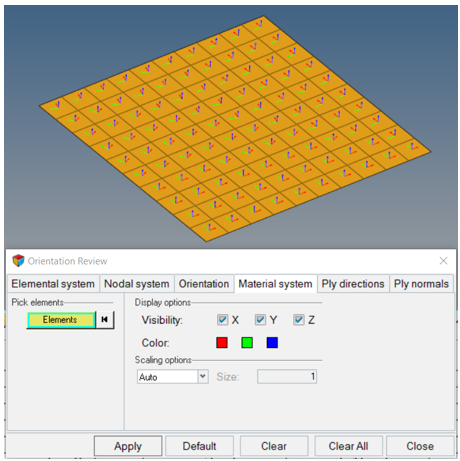
Task: Click the Apply button
Action: click(128, 446)
